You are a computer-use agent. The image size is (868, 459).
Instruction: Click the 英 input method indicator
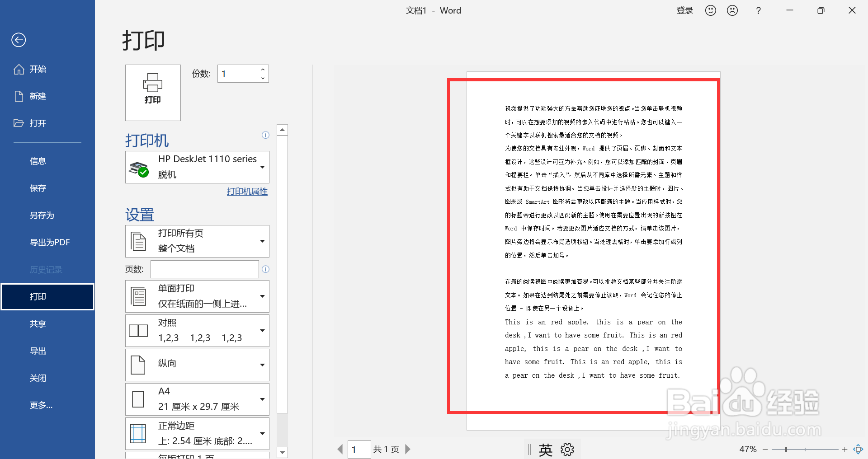pyautogui.click(x=546, y=450)
